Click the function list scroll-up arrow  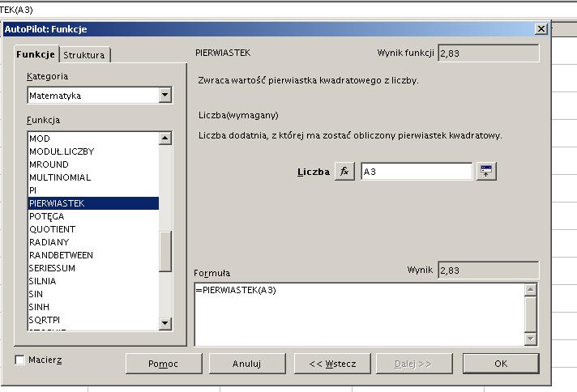tap(165, 138)
